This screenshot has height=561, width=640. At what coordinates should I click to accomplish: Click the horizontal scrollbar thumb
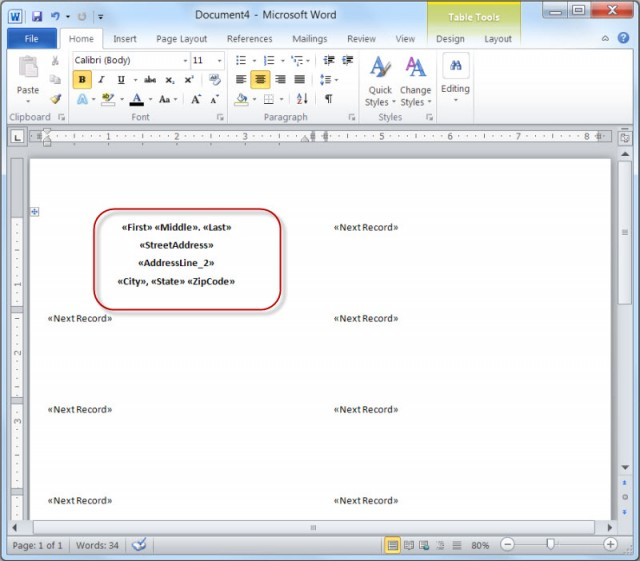[x=313, y=528]
